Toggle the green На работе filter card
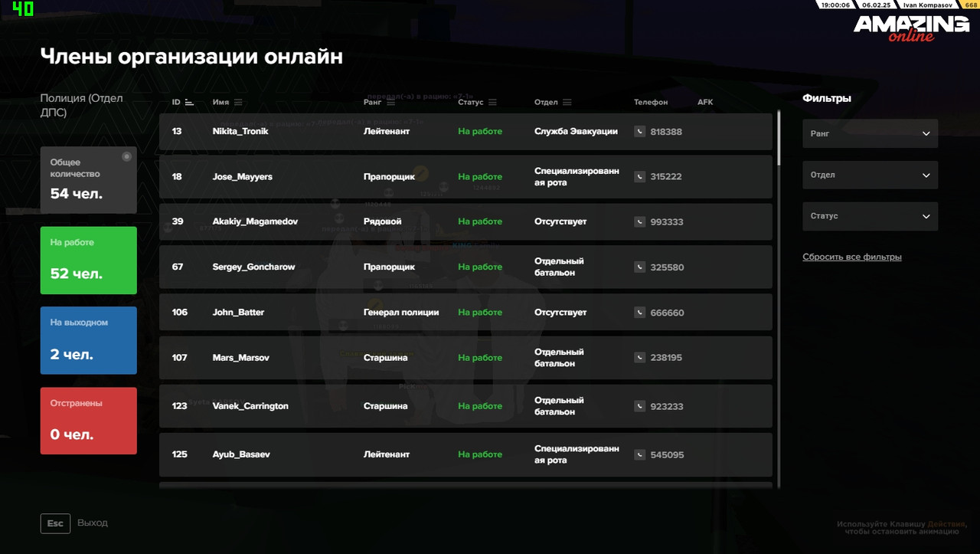The width and height of the screenshot is (980, 554). point(88,261)
